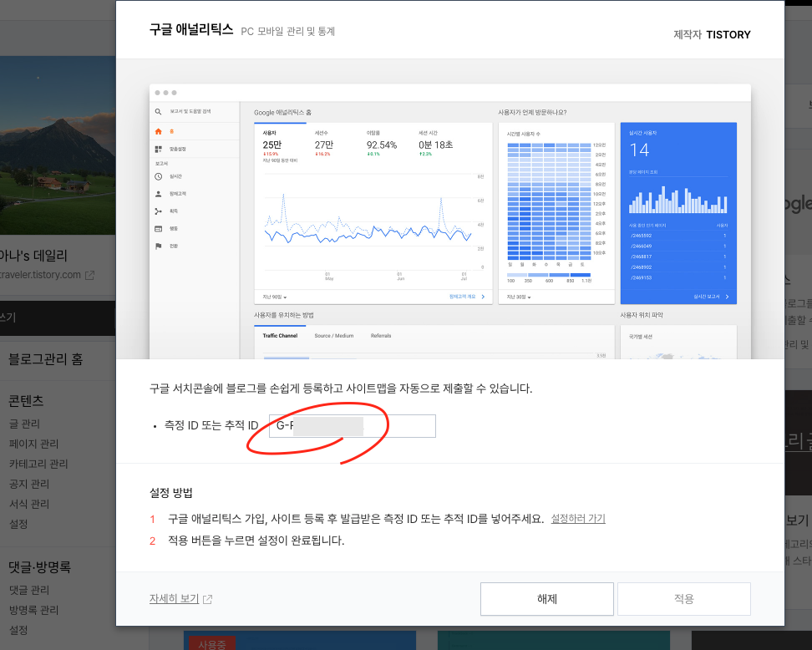The image size is (812, 650).
Task: Click the 제작자 TISTORY label
Action: point(712,35)
